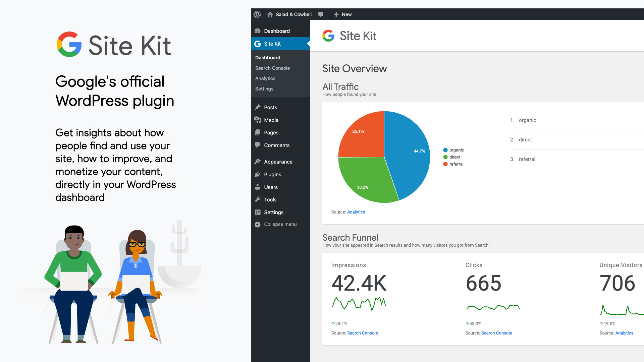Viewport: 644px width, 362px height.
Task: Click the Users person icon
Action: tap(258, 187)
